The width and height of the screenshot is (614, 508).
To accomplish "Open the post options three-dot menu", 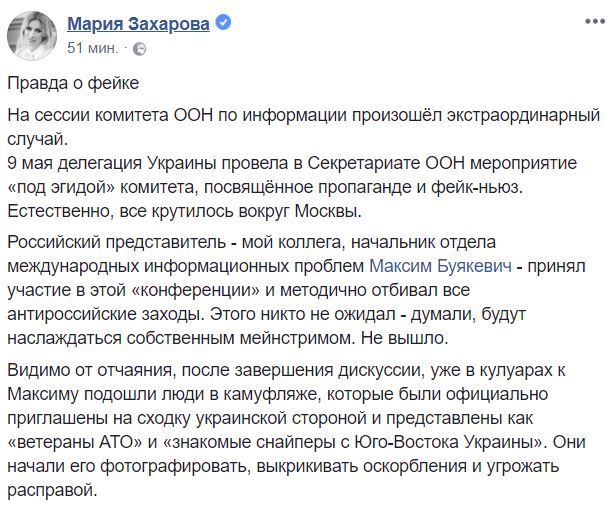I will coord(595,21).
